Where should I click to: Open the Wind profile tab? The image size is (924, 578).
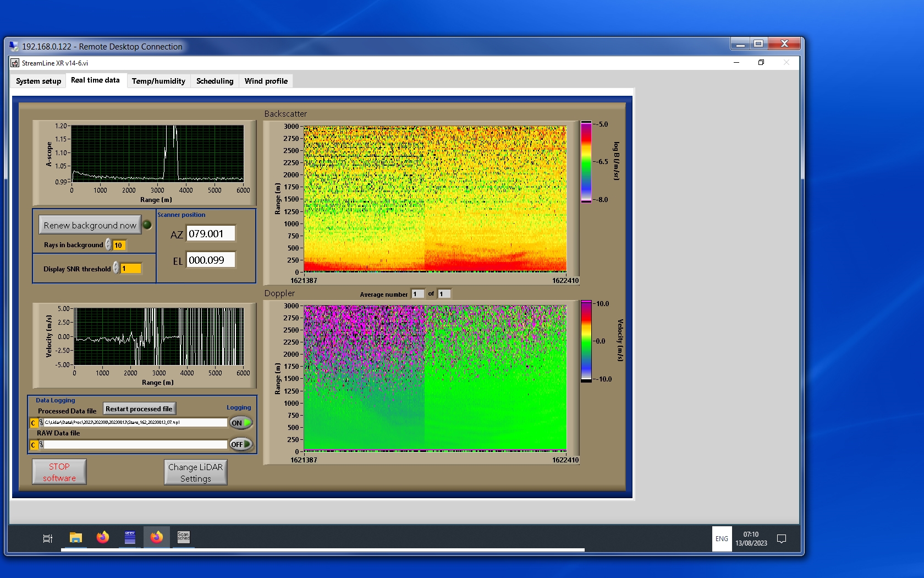coord(266,81)
